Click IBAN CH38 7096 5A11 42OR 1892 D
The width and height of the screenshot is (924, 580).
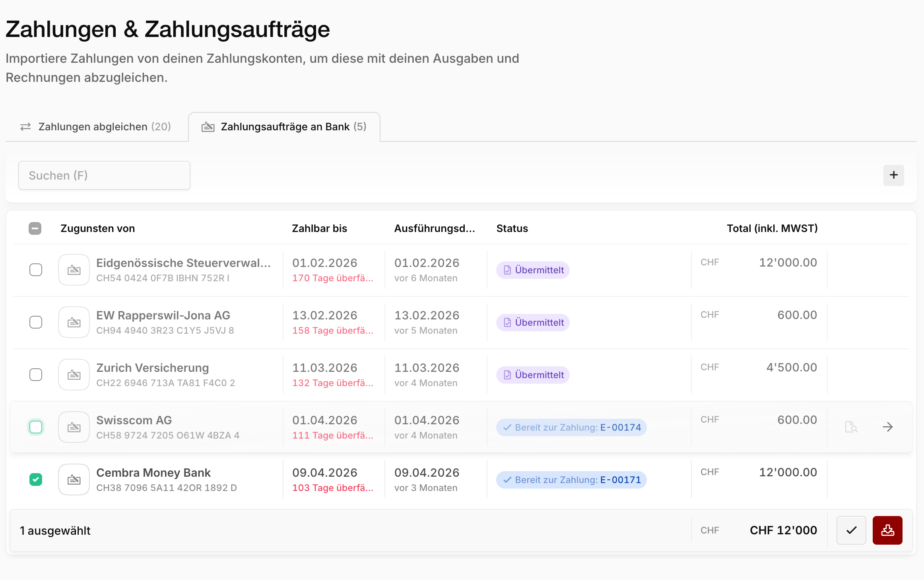(x=167, y=488)
